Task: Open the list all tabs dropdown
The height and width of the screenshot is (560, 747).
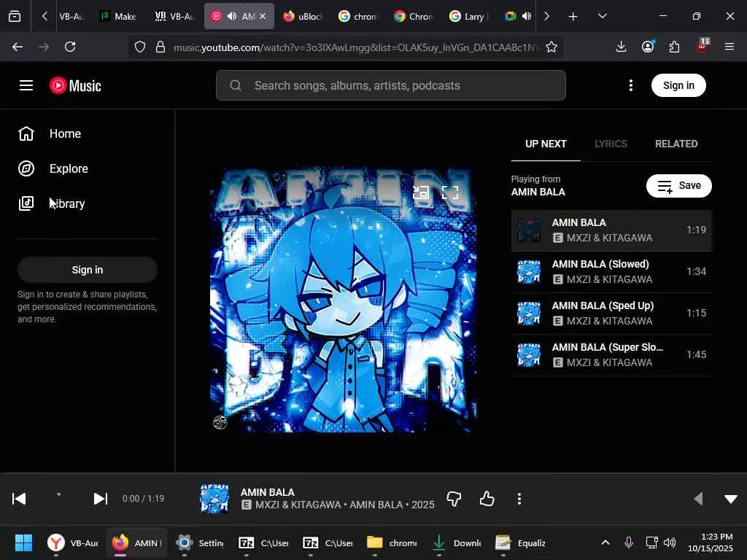Action: pyautogui.click(x=602, y=16)
